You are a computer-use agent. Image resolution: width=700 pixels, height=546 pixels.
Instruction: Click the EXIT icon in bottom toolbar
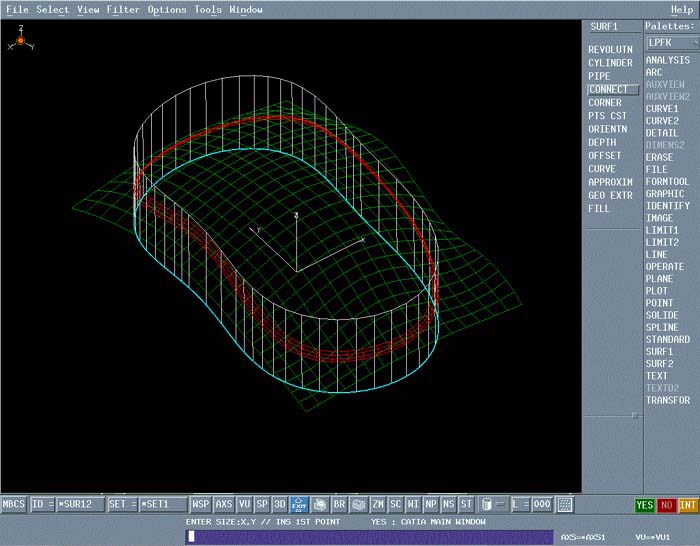298,505
